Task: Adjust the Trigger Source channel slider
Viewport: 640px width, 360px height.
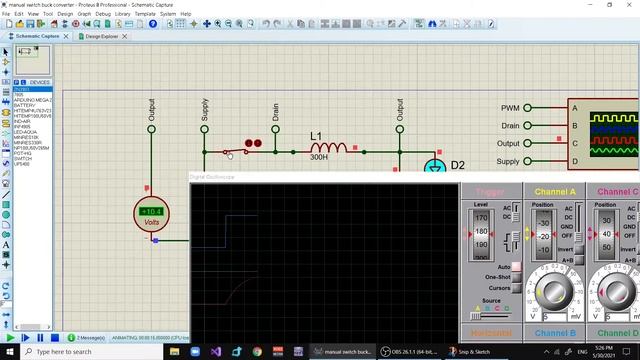Action: pyautogui.click(x=491, y=316)
